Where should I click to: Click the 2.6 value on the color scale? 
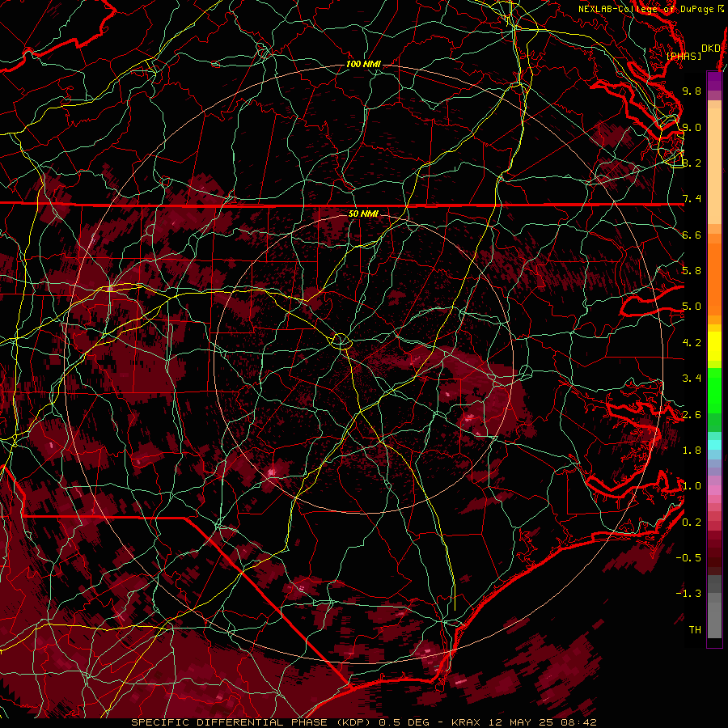[x=692, y=415]
